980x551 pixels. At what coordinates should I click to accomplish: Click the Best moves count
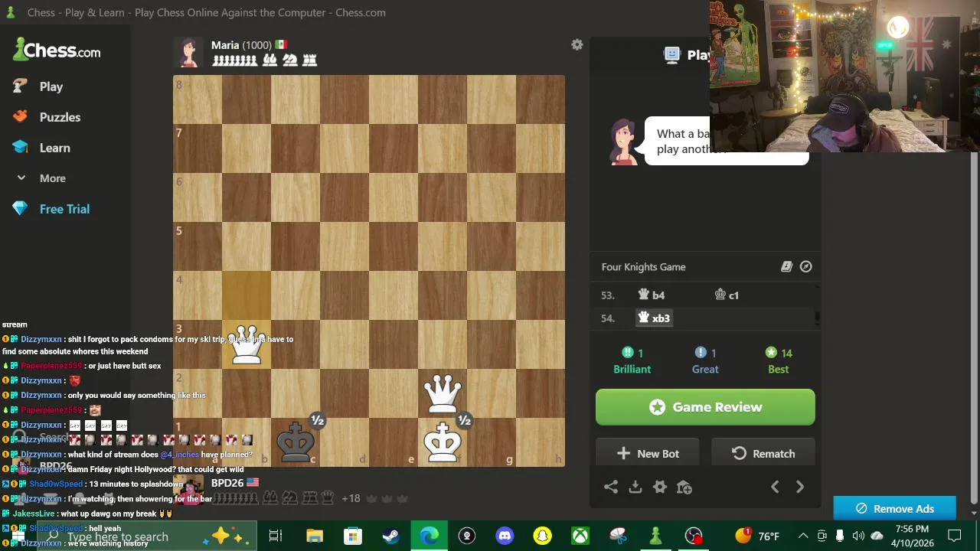coord(779,360)
